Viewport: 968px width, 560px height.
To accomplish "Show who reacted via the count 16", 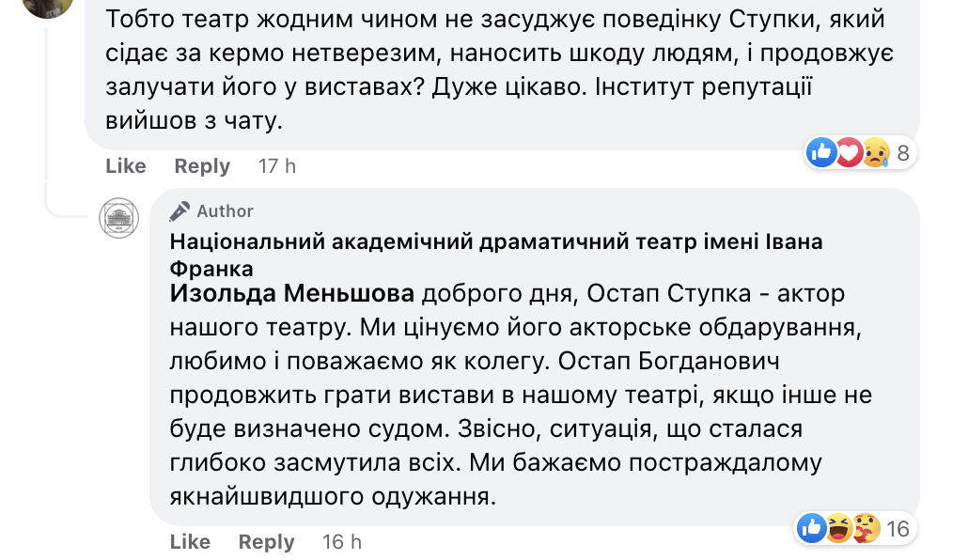I will point(898,528).
